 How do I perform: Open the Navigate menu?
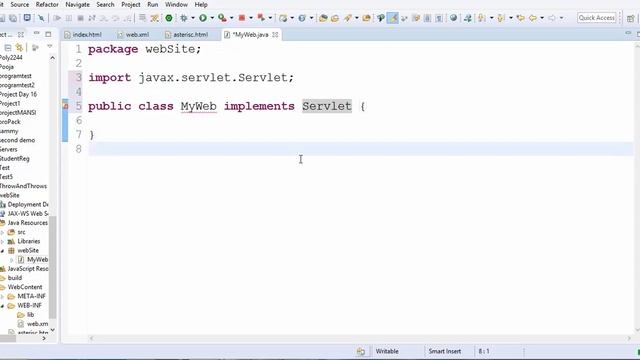point(77,4)
